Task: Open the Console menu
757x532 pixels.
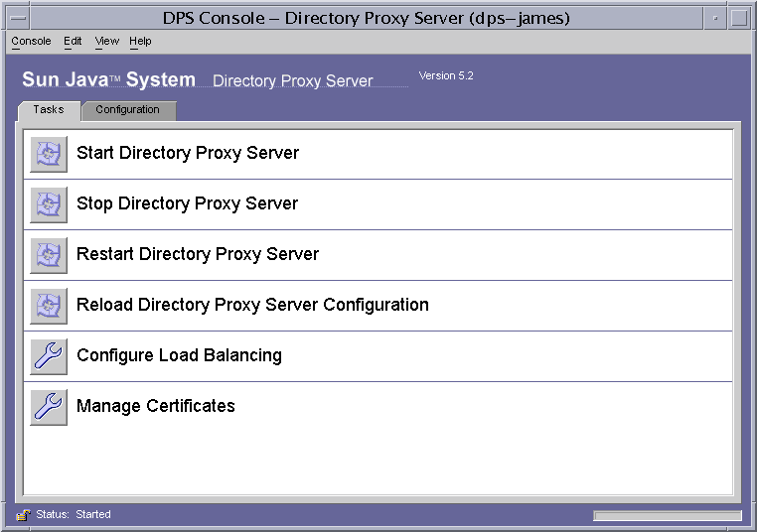Action: click(x=31, y=41)
